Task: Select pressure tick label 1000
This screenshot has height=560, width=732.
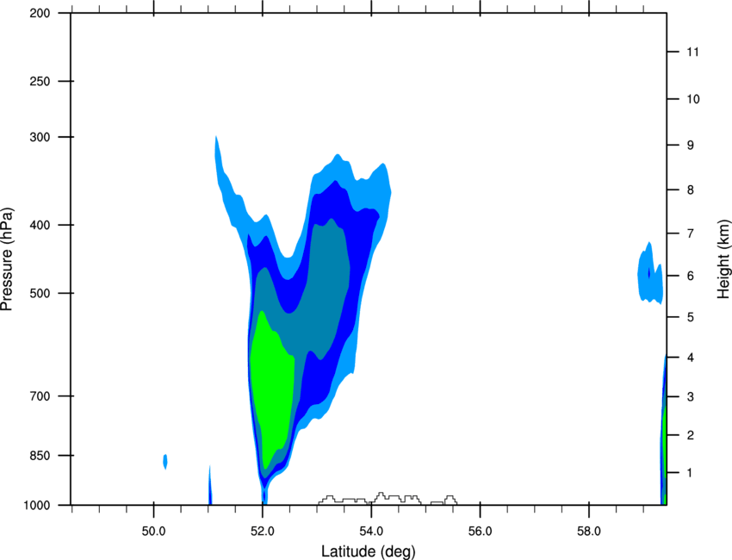Action: (36, 506)
